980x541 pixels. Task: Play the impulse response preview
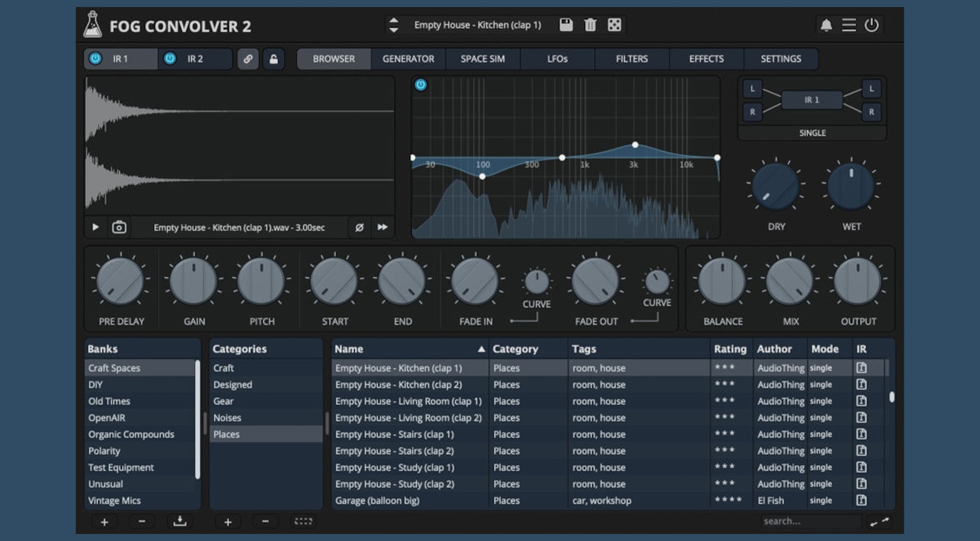coord(95,227)
